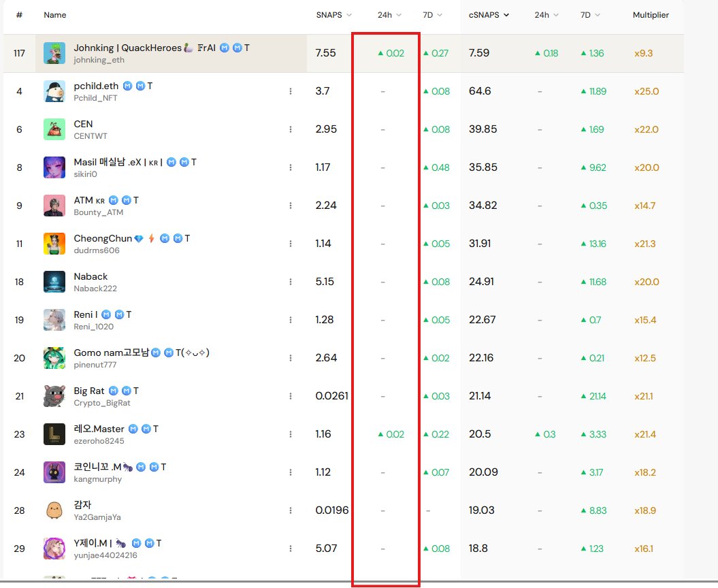Screen dimensions: 718x588
Task: Click the Name column header
Action: 55,15
